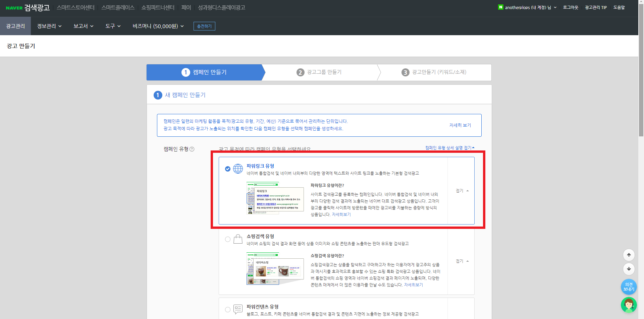Screen dimensions: 644x319
Task: Click the green N account icon in top bar
Action: (x=500, y=7)
